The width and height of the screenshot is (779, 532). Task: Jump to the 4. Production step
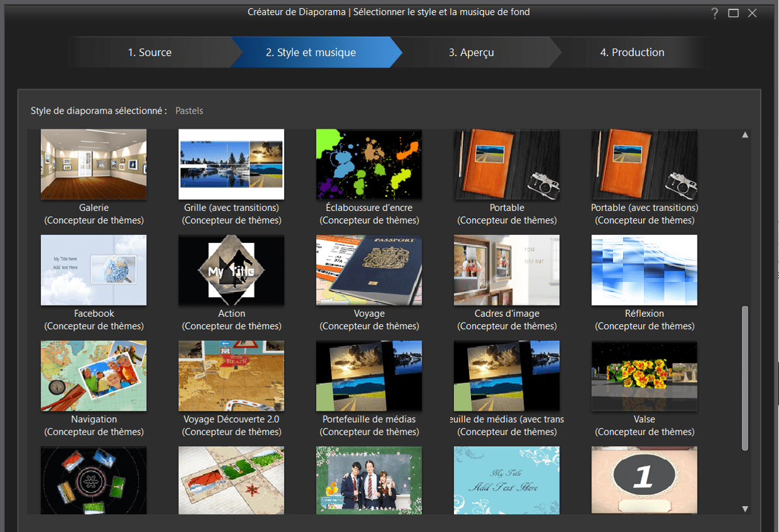[x=632, y=52]
